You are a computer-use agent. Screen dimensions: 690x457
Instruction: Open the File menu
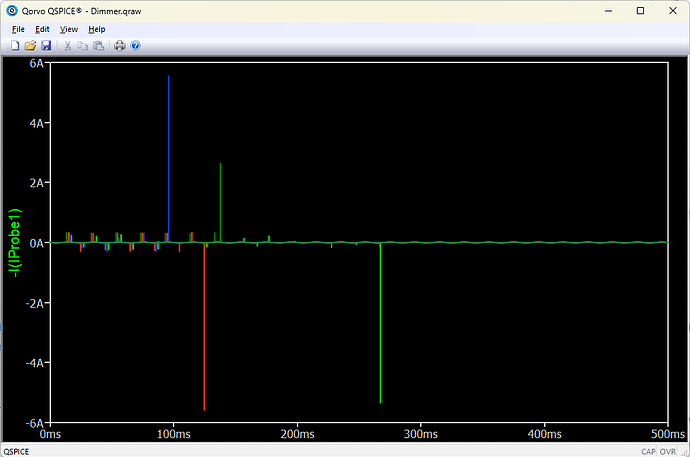pyautogui.click(x=17, y=29)
